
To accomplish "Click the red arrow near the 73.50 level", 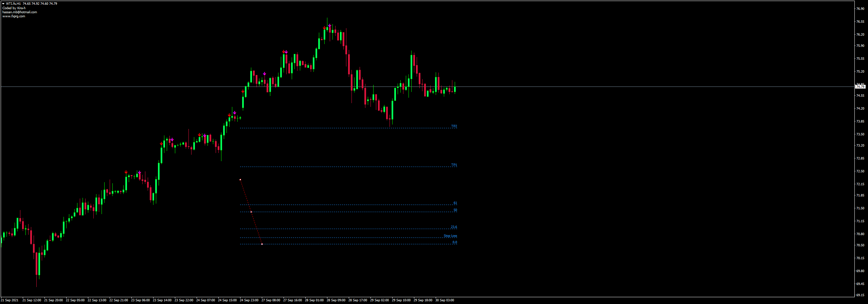I will coord(199,135).
